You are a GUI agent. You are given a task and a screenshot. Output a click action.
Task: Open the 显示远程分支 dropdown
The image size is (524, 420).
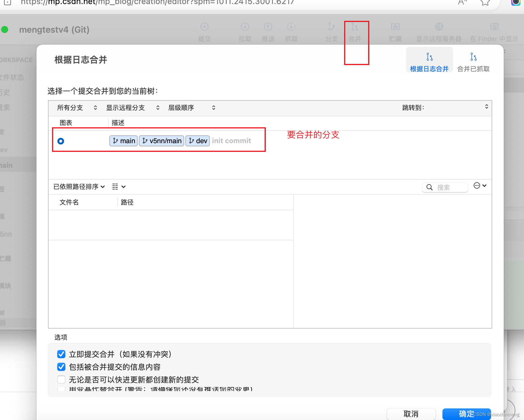(x=133, y=108)
